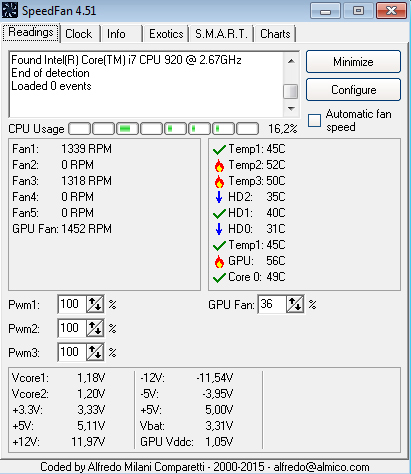Click the flame icon next to Temp2
411x474 pixels.
click(x=219, y=165)
